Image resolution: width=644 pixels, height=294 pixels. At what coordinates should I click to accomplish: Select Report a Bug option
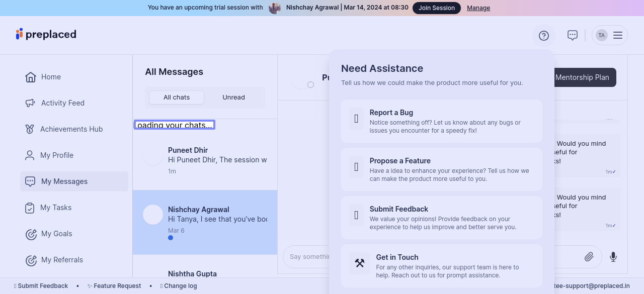coord(441,121)
